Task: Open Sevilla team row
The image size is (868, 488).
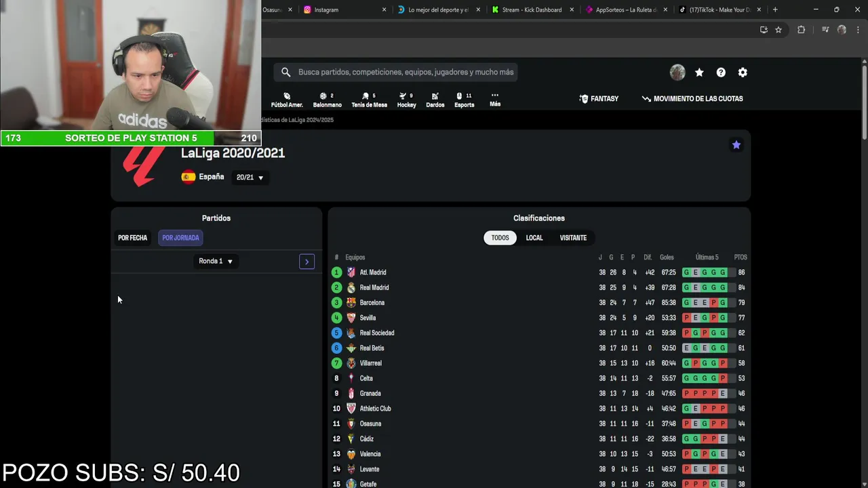Action: 539,318
